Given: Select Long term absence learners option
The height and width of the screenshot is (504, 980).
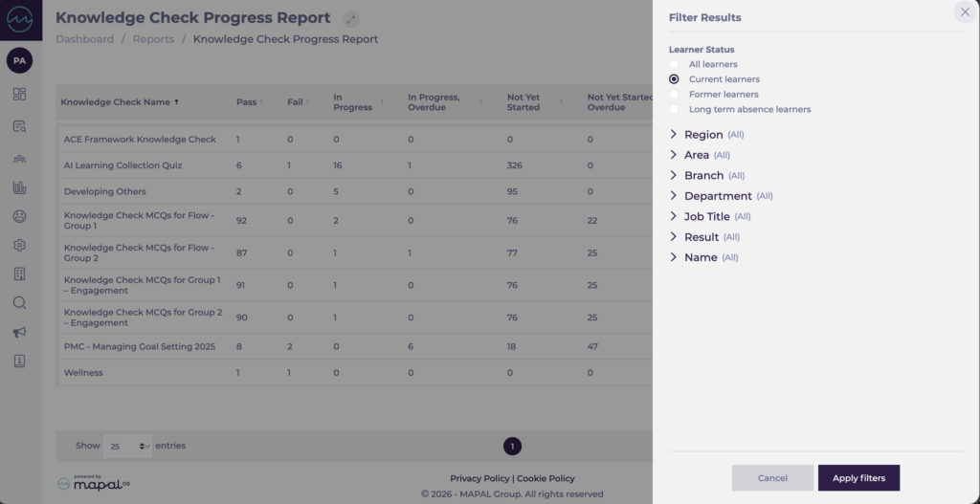Looking at the screenshot, I should (x=675, y=109).
